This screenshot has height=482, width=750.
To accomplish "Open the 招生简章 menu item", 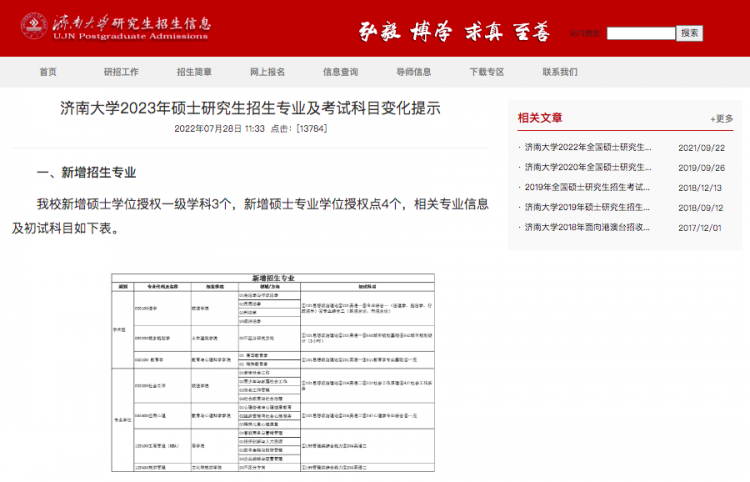I will (x=194, y=72).
